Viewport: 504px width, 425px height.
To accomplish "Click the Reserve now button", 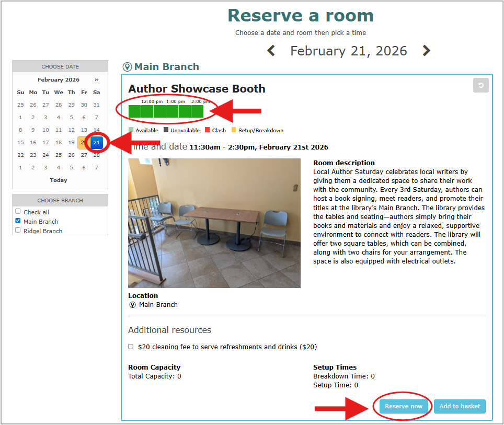I will click(403, 406).
